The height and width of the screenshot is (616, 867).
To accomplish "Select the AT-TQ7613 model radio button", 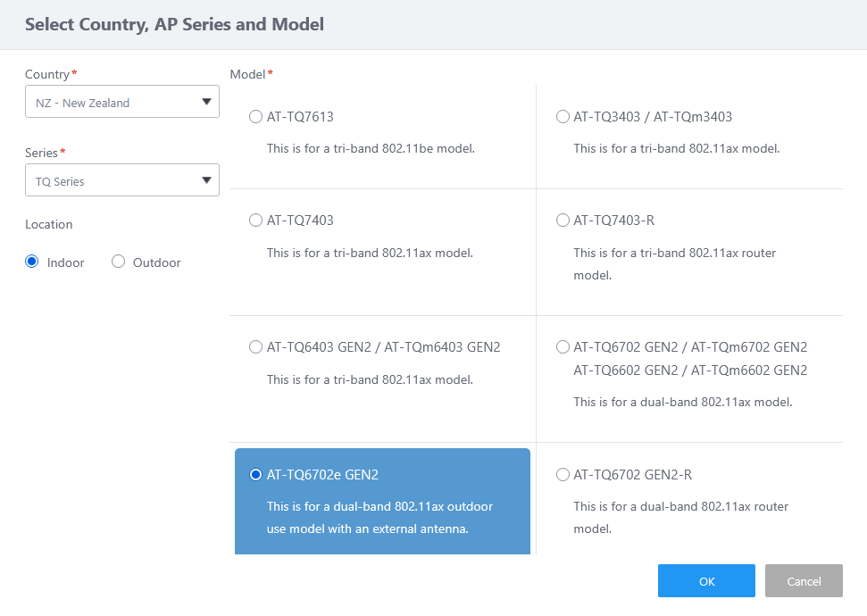I will click(x=256, y=117).
